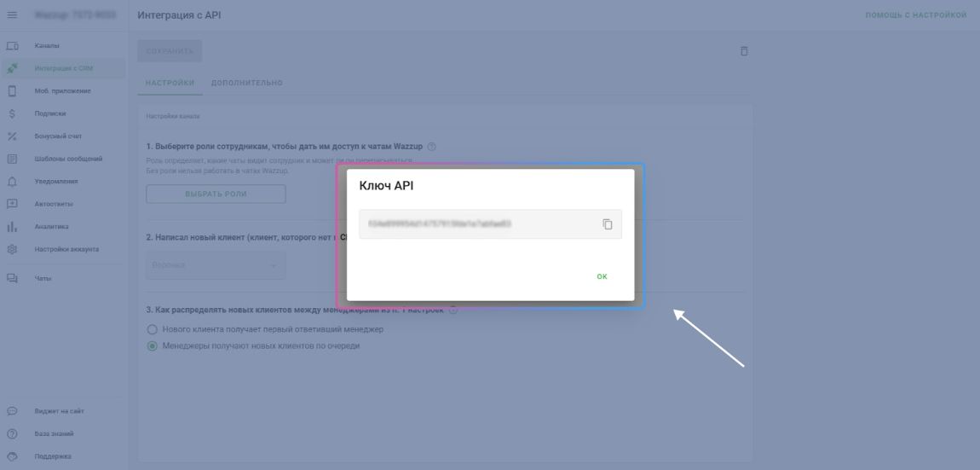Select 'Менеджеры получают новых клиентов по очереди'
The width and height of the screenshot is (980, 470).
coord(153,346)
